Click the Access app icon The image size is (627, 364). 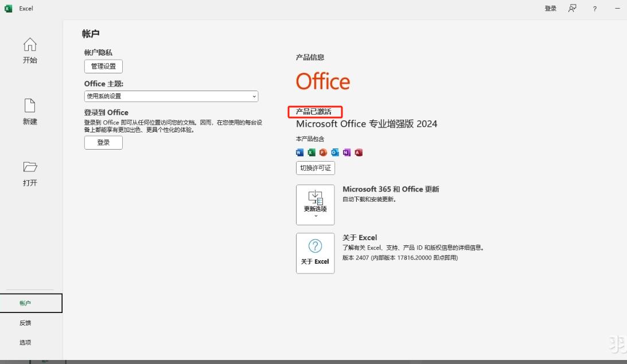click(x=359, y=152)
